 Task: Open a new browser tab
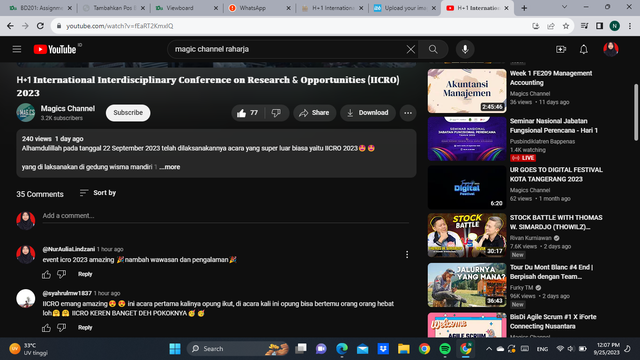click(524, 8)
